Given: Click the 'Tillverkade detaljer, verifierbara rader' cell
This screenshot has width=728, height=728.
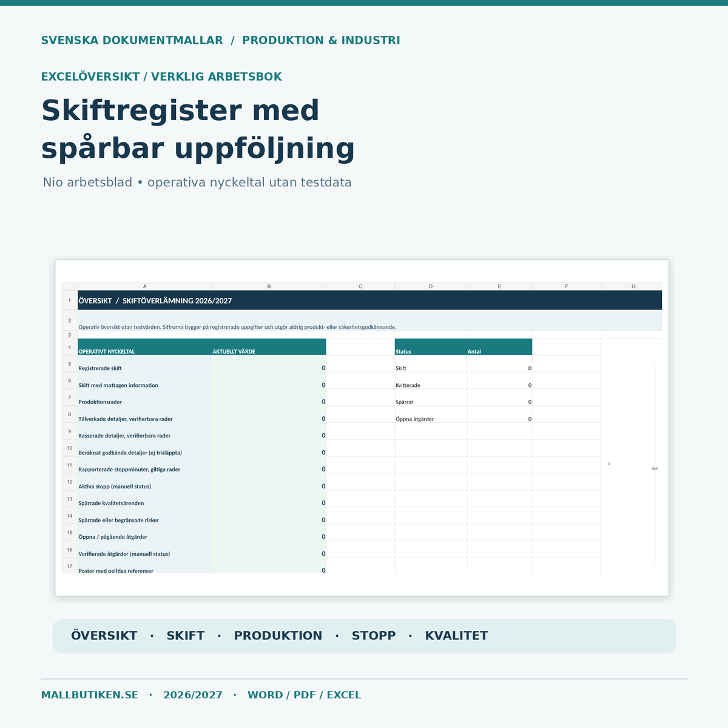Looking at the screenshot, I should (145, 415).
